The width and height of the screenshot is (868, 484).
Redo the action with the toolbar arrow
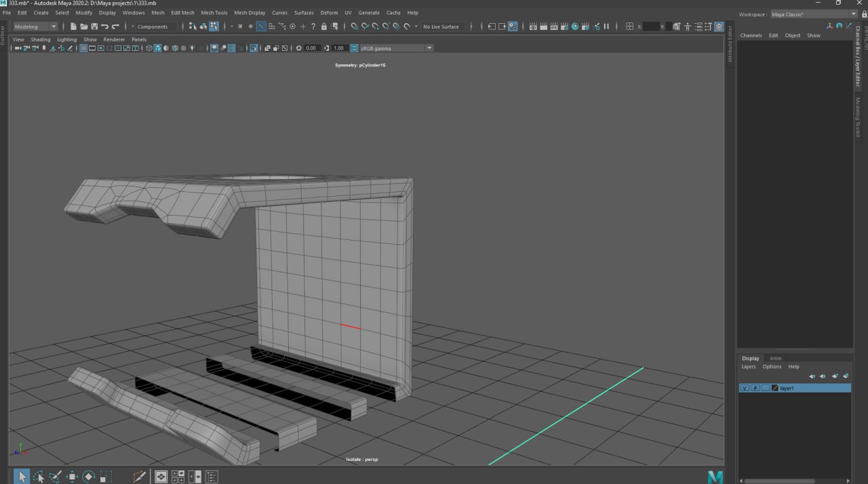point(115,26)
